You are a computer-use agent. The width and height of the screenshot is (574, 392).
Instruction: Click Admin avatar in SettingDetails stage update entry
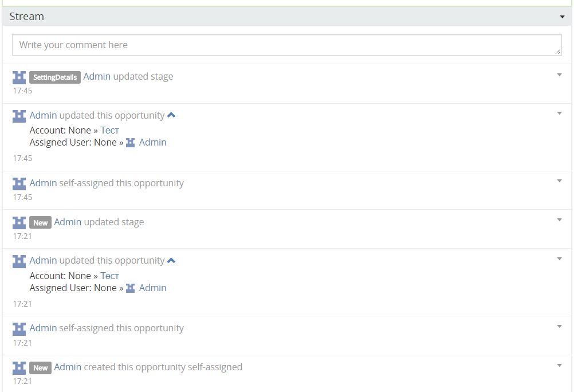click(19, 77)
